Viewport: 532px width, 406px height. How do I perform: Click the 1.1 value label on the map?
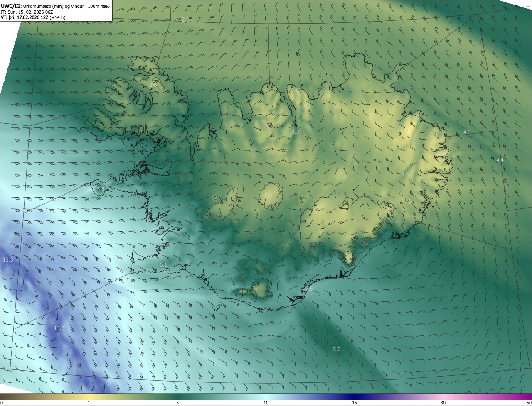[x=409, y=131]
